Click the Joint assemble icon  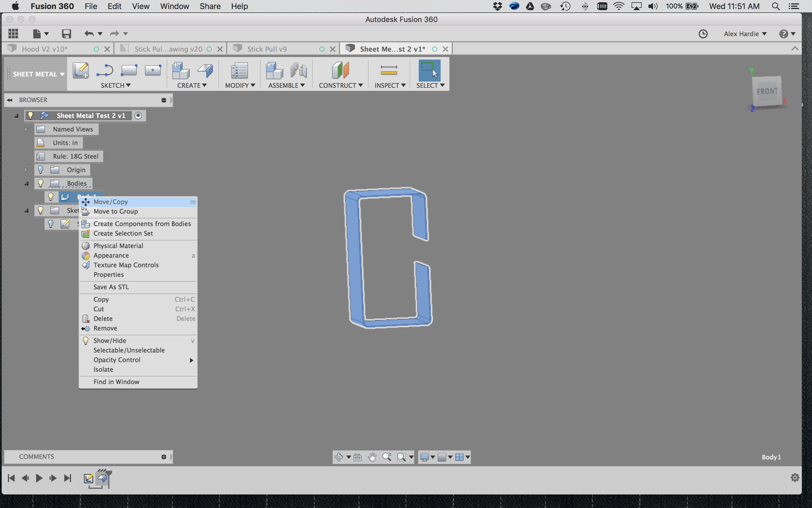point(299,70)
